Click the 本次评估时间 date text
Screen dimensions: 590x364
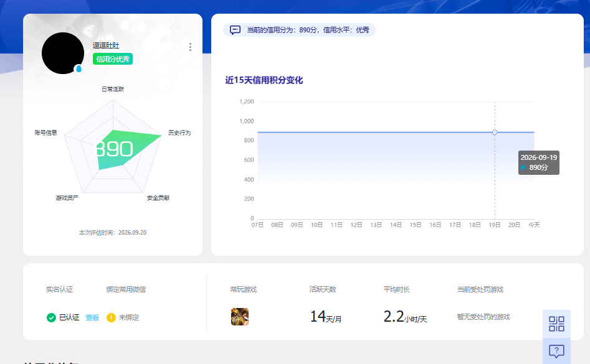click(x=113, y=233)
